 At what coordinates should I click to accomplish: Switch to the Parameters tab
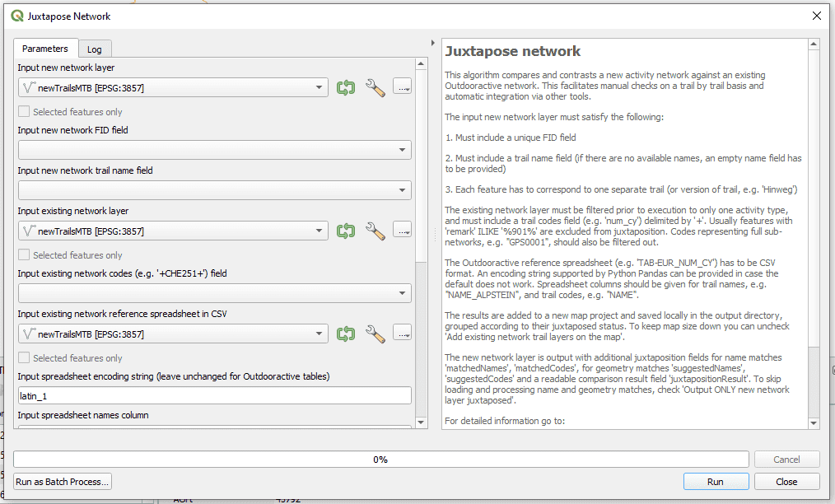click(45, 49)
